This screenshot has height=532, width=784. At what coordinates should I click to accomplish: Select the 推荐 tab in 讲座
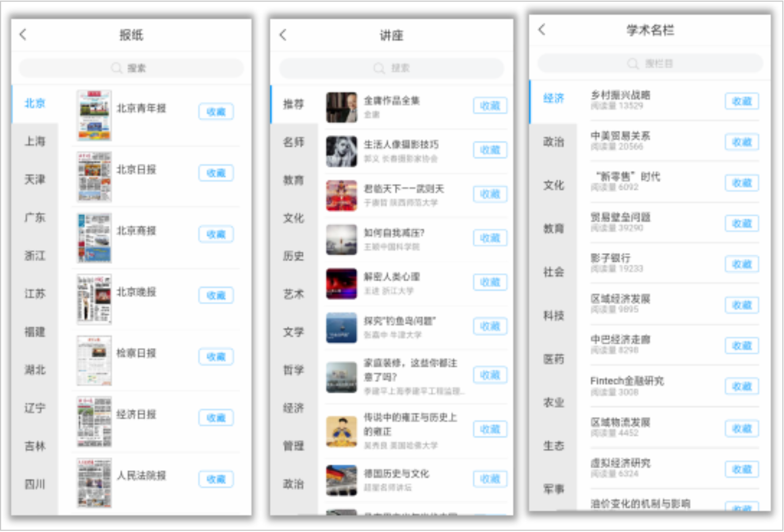(293, 104)
